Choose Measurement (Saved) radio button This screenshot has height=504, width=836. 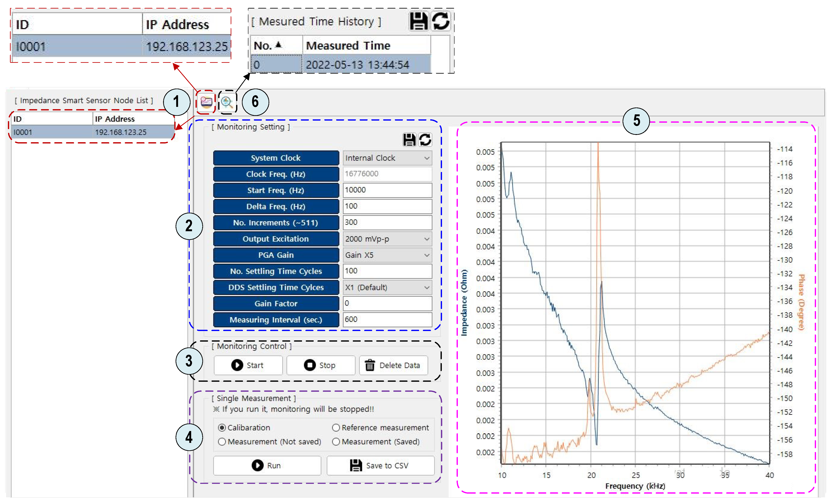[x=336, y=442]
